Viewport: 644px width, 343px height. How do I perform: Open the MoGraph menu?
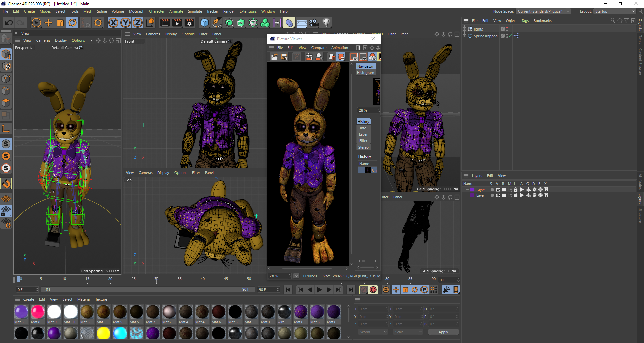click(x=136, y=11)
